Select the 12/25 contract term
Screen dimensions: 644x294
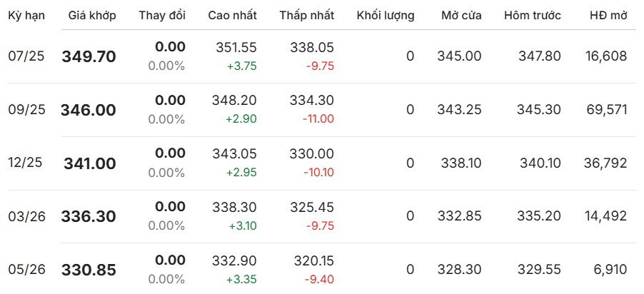[26, 163]
